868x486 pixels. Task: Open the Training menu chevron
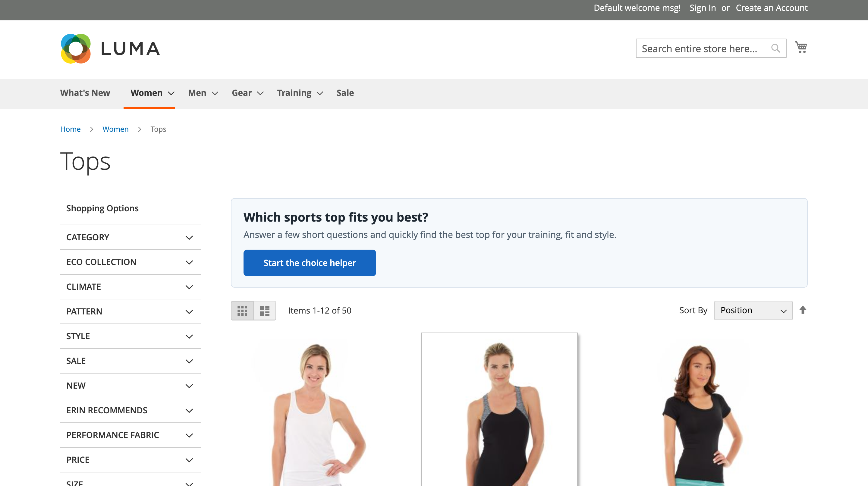(x=320, y=93)
